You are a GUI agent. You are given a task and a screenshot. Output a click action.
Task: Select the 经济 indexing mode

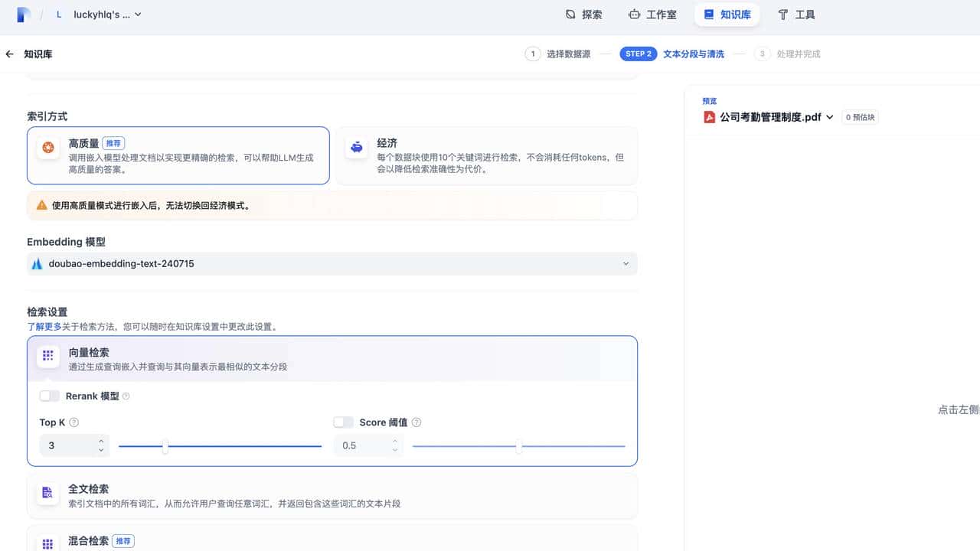[485, 155]
